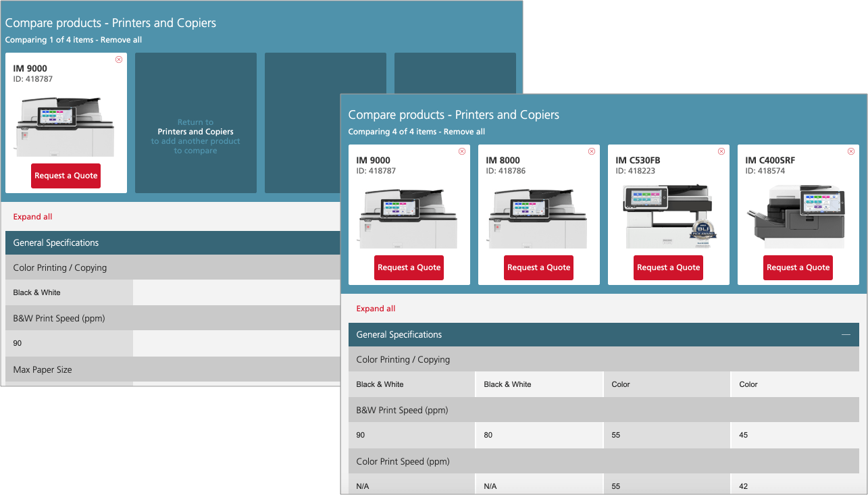868x495 pixels.
Task: Click 'Remove all' in the 1 of 4 comparison
Action: coord(121,40)
